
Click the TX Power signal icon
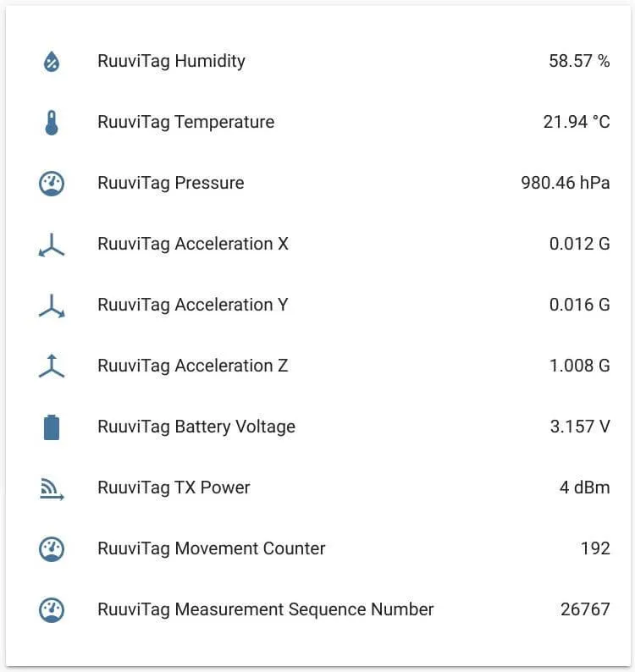click(52, 488)
